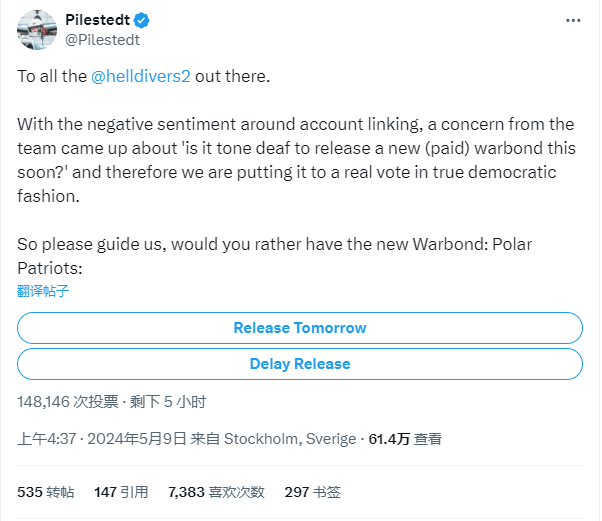Click the 297 书签 bookmarks count
This screenshot has height=521, width=602.
pyautogui.click(x=313, y=492)
